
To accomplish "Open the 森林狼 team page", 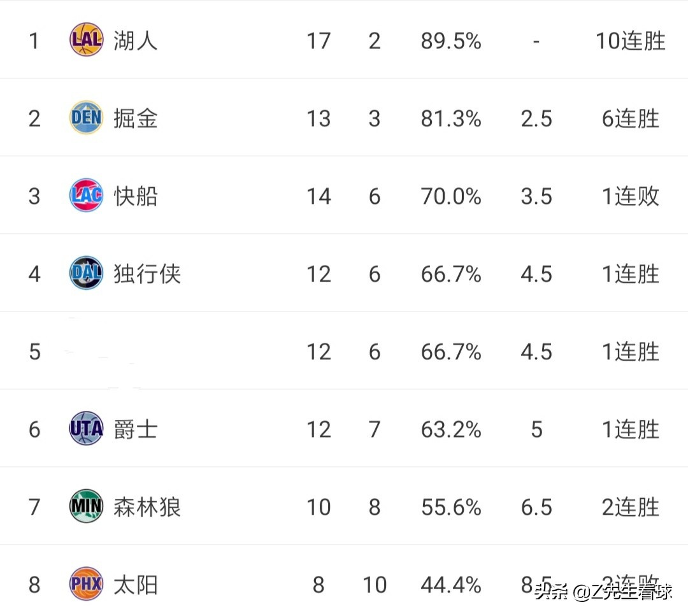I will coord(147,507).
